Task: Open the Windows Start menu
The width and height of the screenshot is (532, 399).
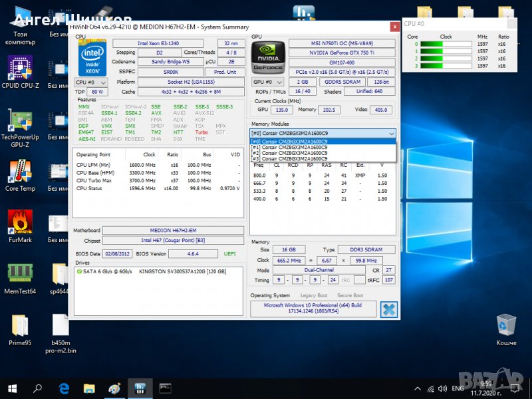Action: 12,388
